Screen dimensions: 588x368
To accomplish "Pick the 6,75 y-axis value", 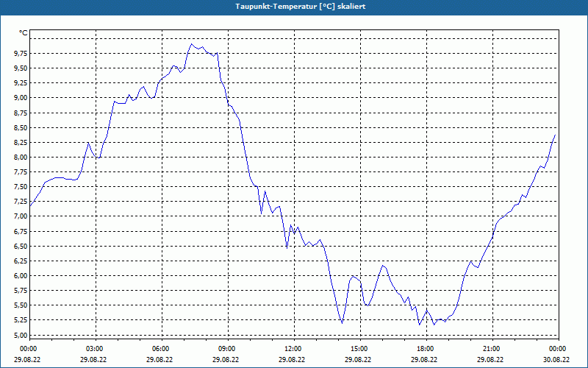I will (x=21, y=232).
